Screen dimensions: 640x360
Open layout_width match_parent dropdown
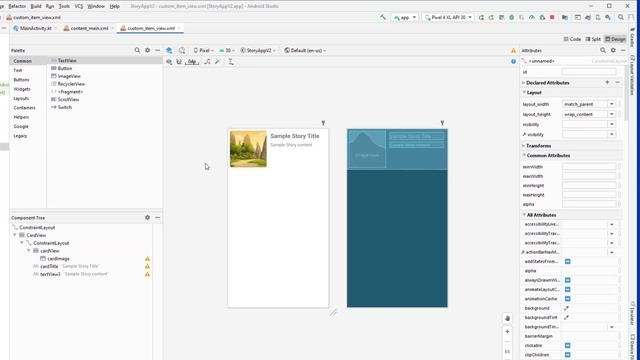(x=611, y=104)
